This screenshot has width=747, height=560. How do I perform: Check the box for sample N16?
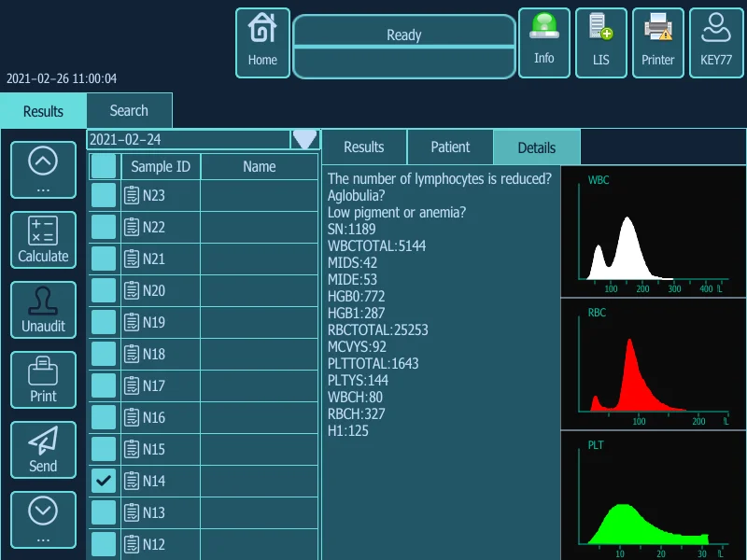point(104,417)
